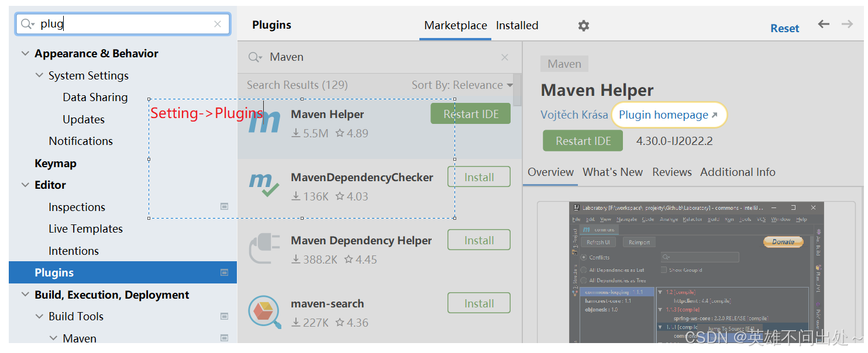This screenshot has width=868, height=353.
Task: Click project-level icon beside Maven tree item
Action: [224, 338]
